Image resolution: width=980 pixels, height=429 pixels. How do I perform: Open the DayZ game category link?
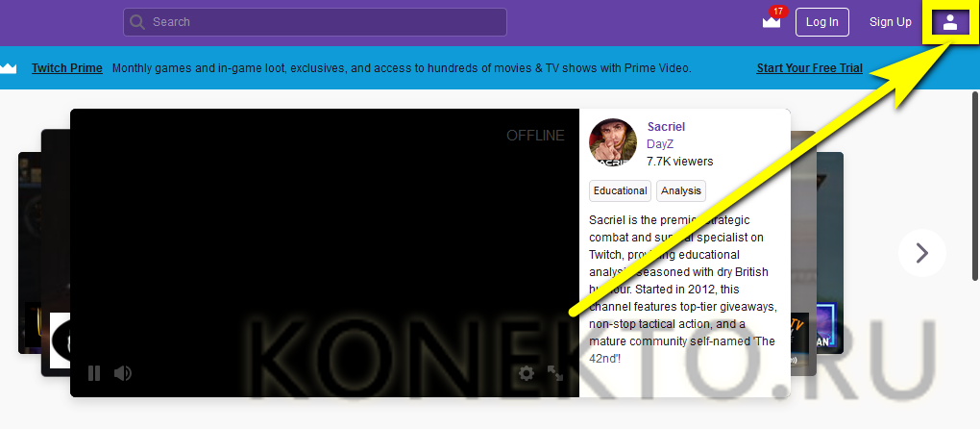pos(660,144)
